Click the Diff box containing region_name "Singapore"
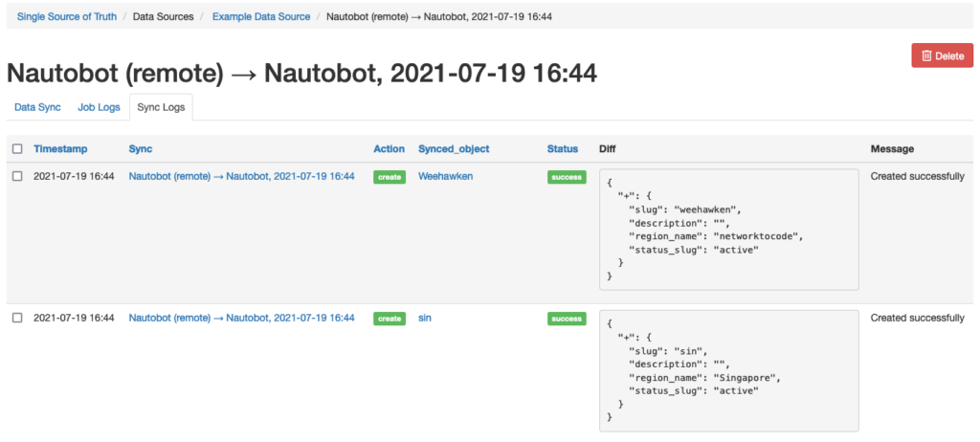Image resolution: width=980 pixels, height=442 pixels. tap(728, 371)
